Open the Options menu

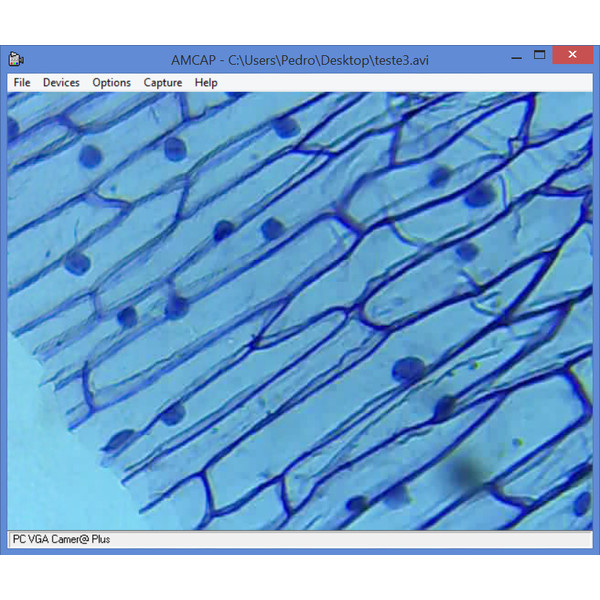coord(111,83)
